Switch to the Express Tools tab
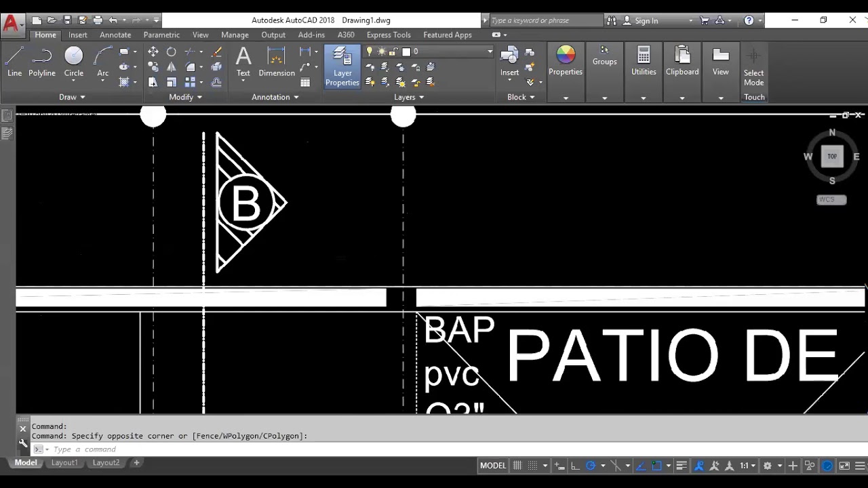Viewport: 868px width, 488px height. point(389,35)
